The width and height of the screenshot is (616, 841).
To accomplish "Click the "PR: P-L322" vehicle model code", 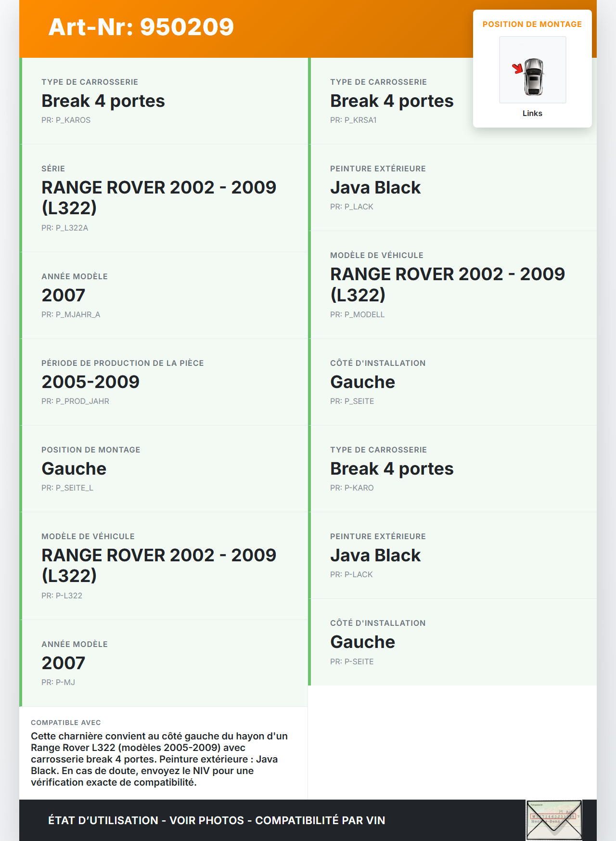I will click(62, 595).
